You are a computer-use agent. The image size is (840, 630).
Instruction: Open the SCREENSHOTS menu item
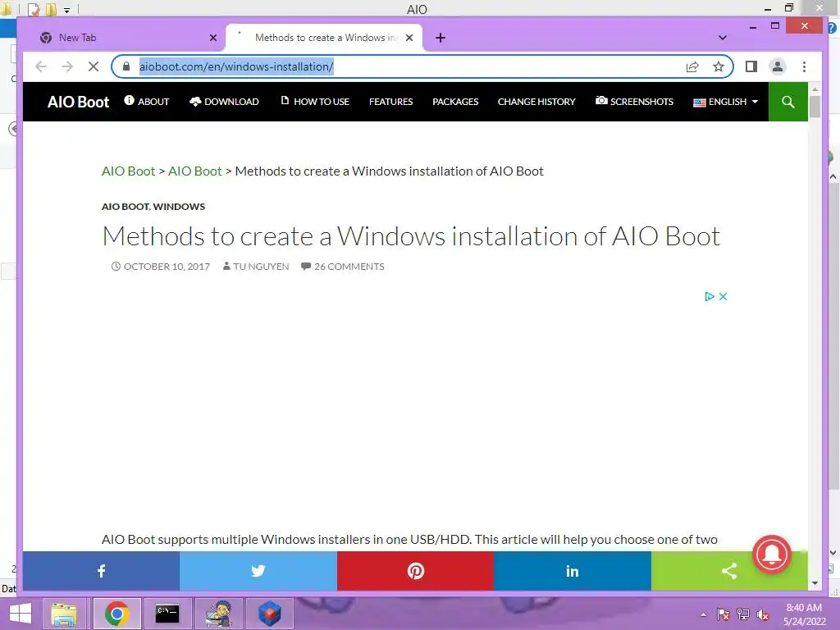coord(634,101)
